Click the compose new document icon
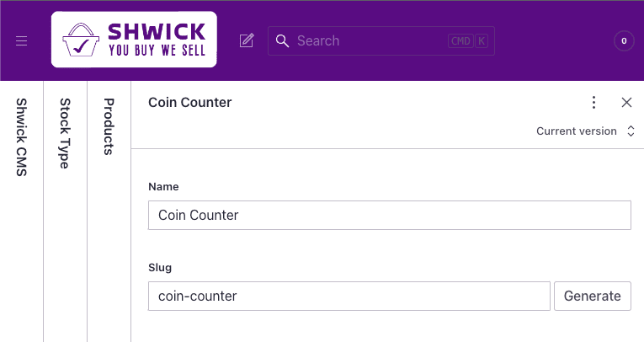644x342 pixels. (x=247, y=40)
